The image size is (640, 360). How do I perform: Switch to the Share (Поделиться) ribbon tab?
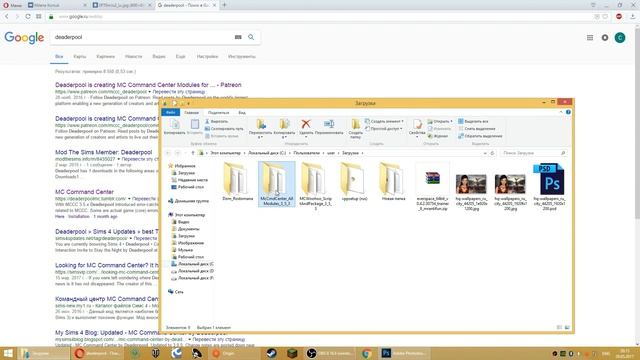tap(218, 112)
